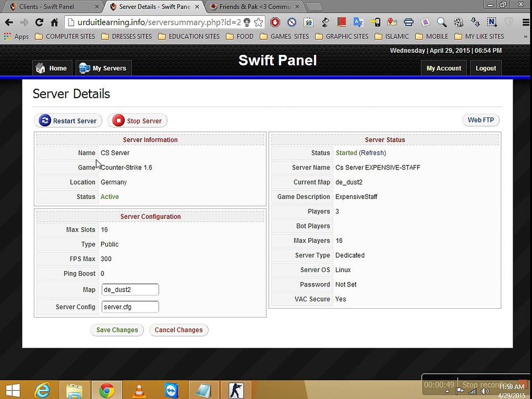Launch Internet Explorer from the taskbar
Viewport: 532px width, 399px height.
click(43, 390)
